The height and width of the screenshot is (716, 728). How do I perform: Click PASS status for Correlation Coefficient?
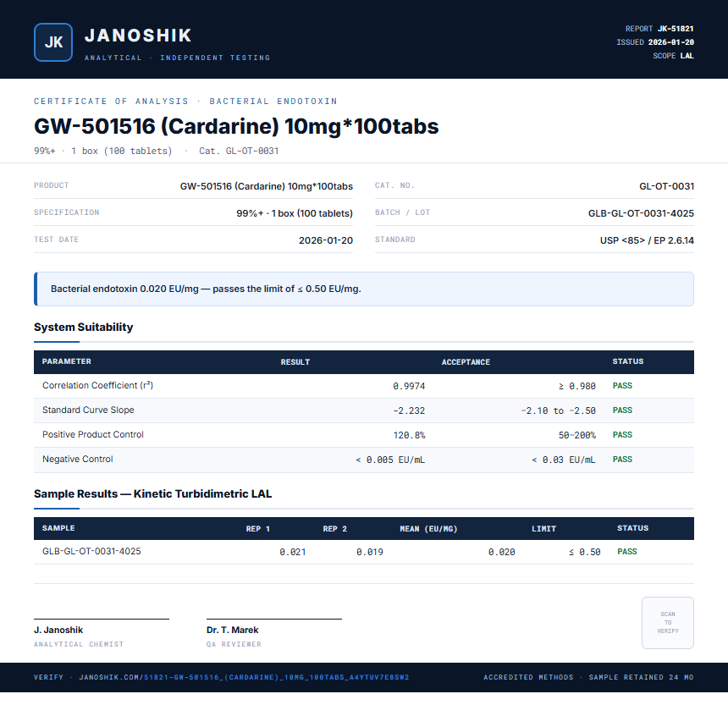coord(622,385)
